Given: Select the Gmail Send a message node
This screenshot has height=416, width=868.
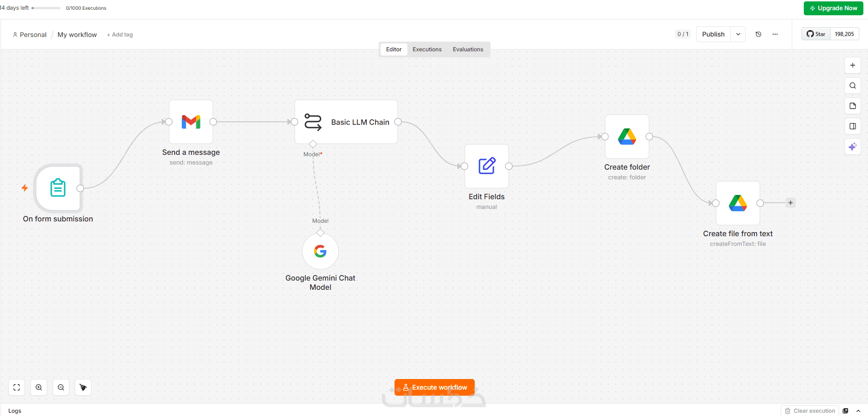Looking at the screenshot, I should [191, 122].
